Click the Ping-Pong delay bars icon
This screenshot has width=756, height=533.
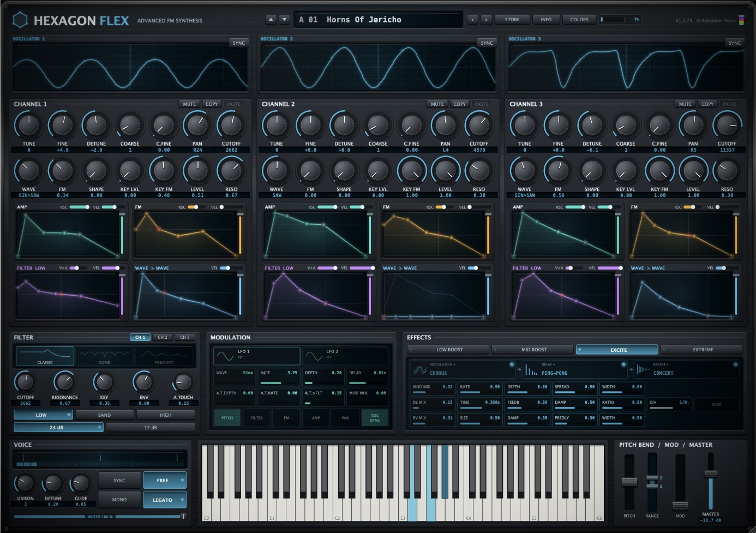click(531, 370)
